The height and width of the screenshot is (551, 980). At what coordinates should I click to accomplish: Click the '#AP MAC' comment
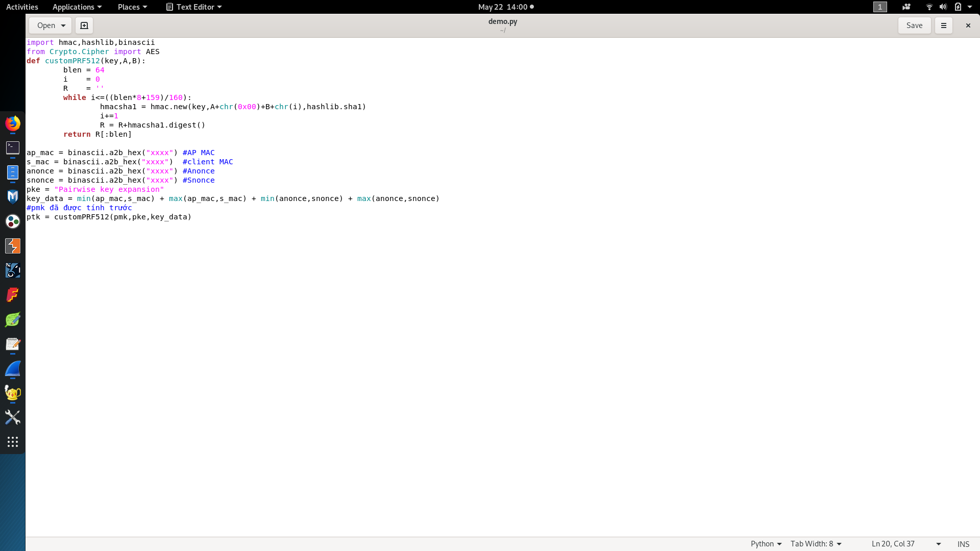(x=199, y=153)
